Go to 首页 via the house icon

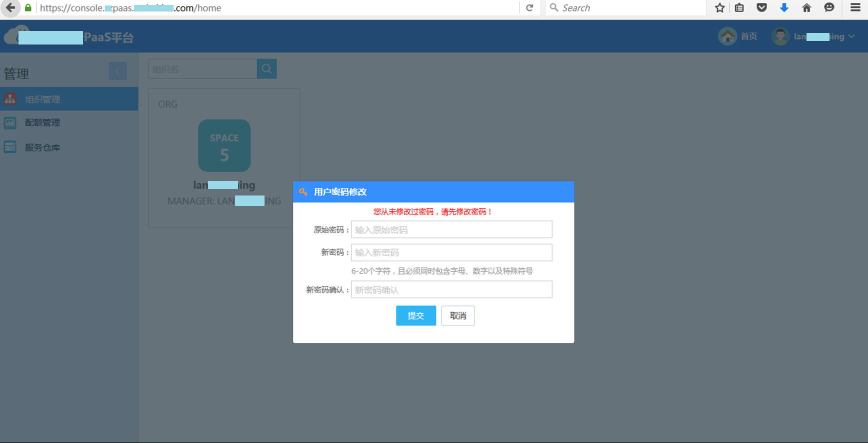(727, 36)
